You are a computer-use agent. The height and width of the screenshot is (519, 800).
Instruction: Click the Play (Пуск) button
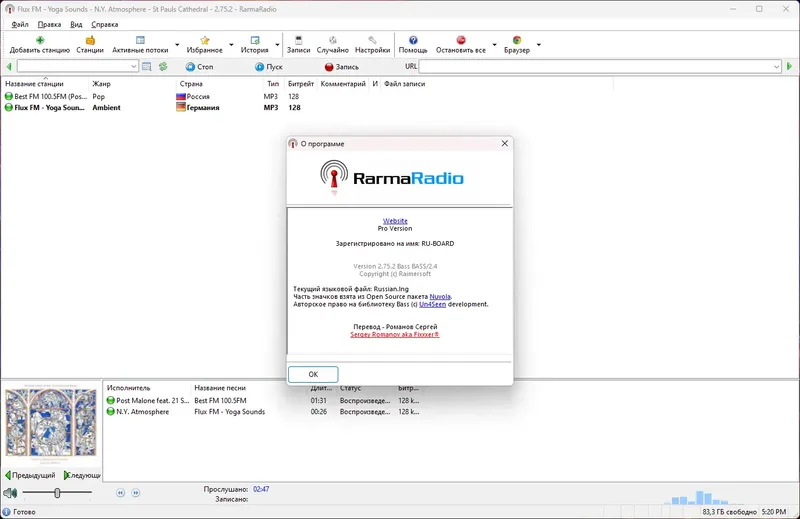pos(268,67)
